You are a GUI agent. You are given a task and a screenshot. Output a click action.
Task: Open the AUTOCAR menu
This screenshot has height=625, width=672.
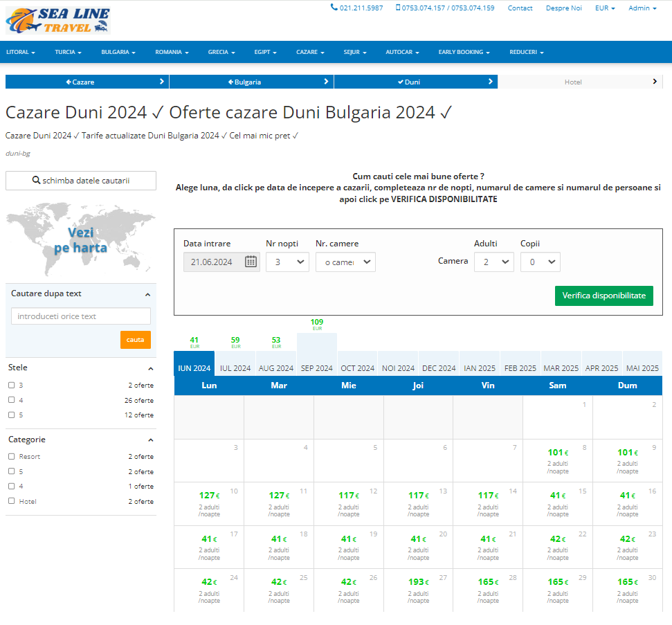402,52
